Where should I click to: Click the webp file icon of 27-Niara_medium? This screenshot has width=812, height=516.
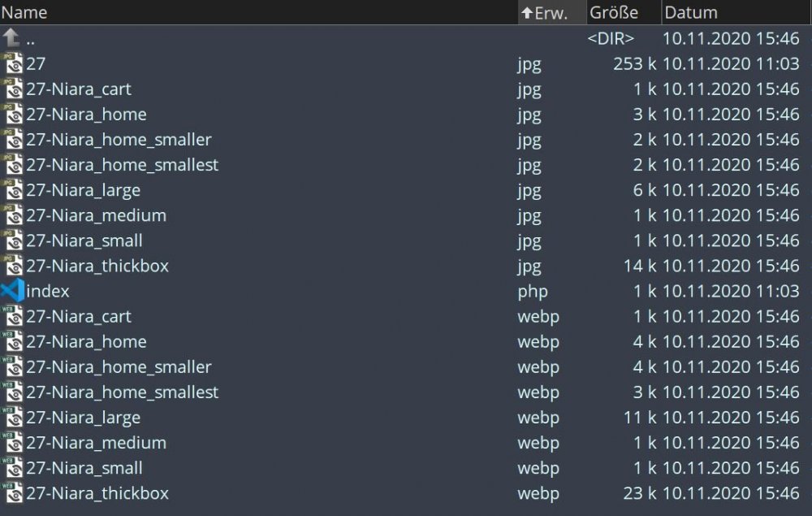13,443
